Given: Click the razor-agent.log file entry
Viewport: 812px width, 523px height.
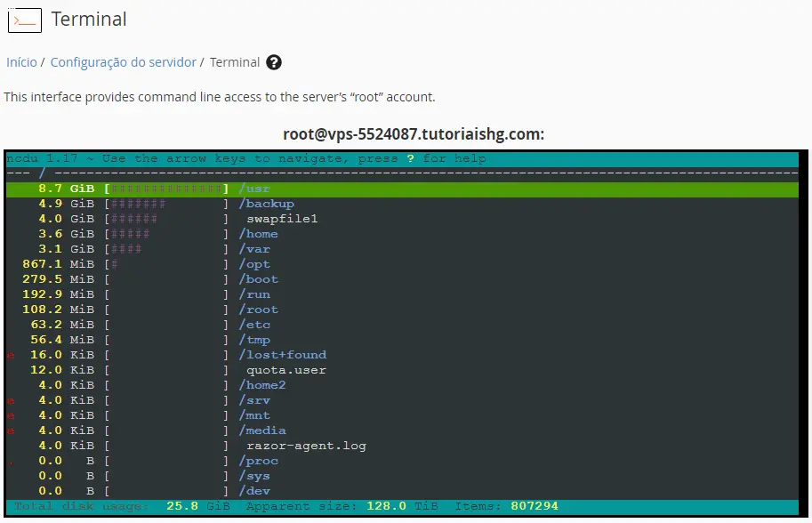Looking at the screenshot, I should [x=306, y=446].
